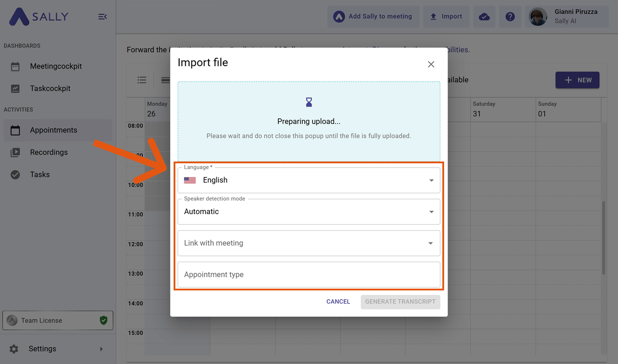Image resolution: width=618 pixels, height=364 pixels.
Task: Close the Import file dialog
Action: click(x=431, y=64)
